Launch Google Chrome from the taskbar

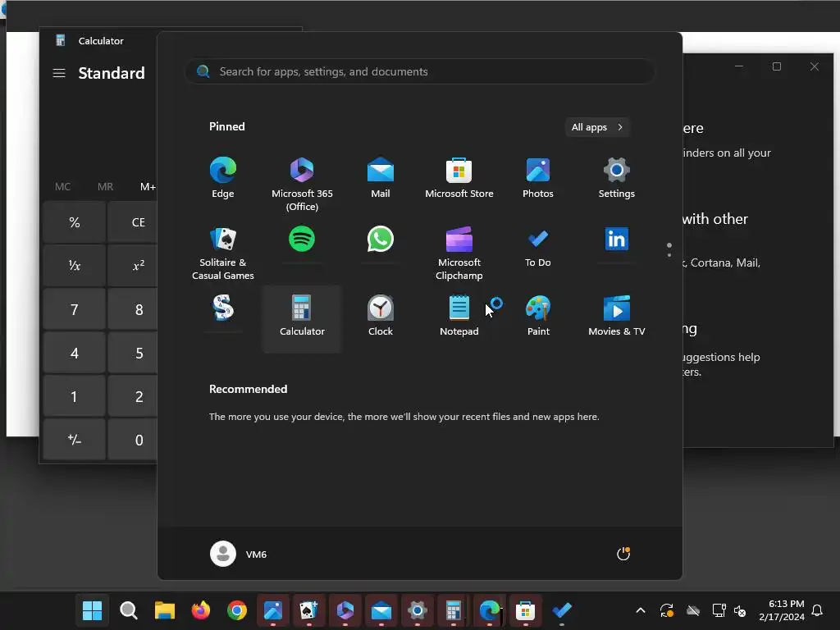(237, 610)
